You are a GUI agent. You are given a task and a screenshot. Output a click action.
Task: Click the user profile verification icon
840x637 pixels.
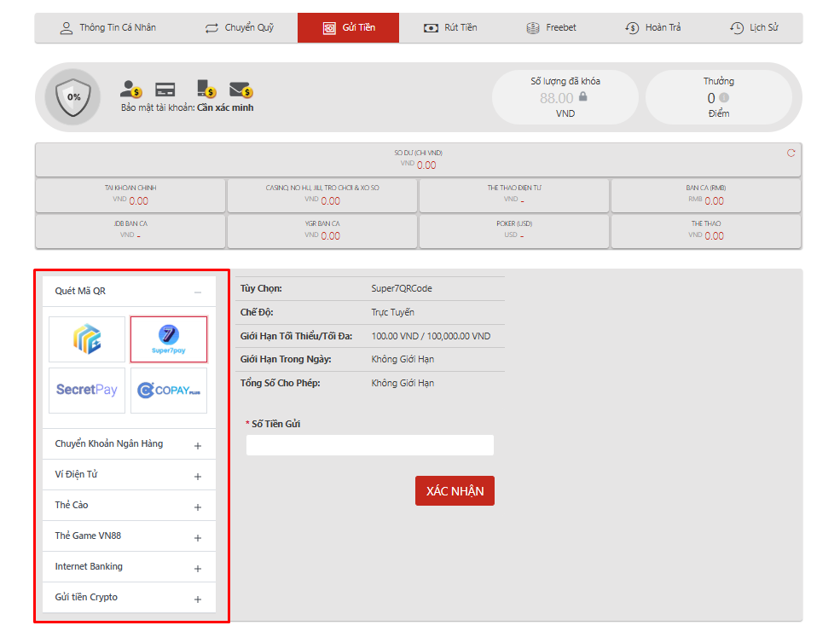click(130, 89)
